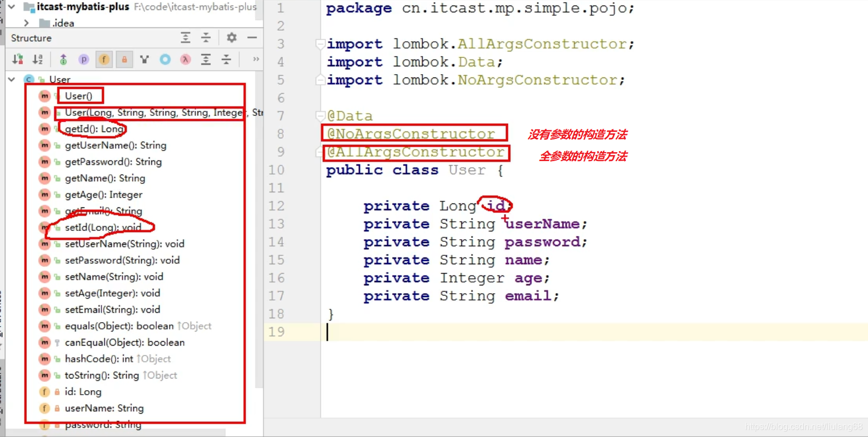
Task: Click method icon beside equals(Object)
Action: click(x=44, y=326)
